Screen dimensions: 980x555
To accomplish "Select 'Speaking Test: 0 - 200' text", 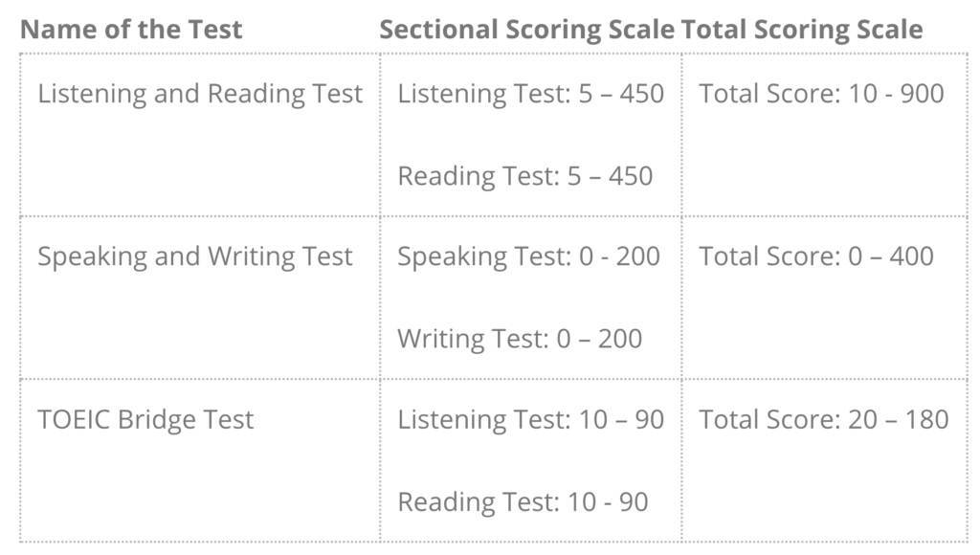I will click(528, 256).
